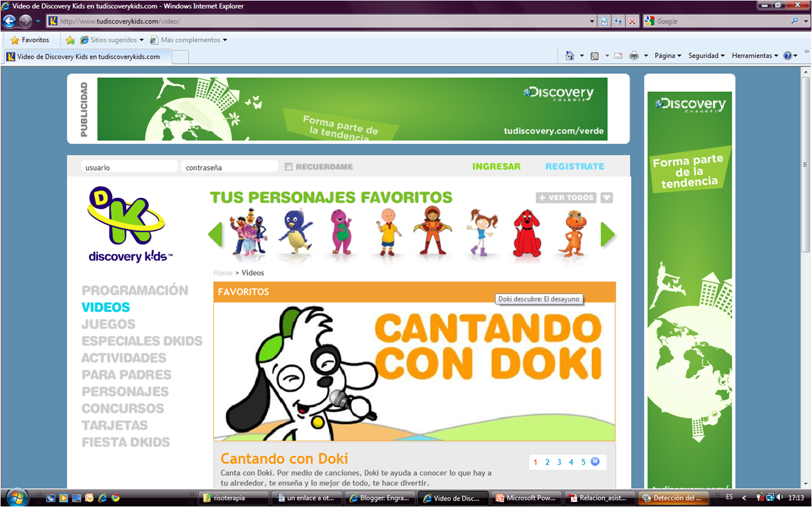Open the search provider dropdown arrow
Screen dimensions: 812x507
click(x=806, y=21)
